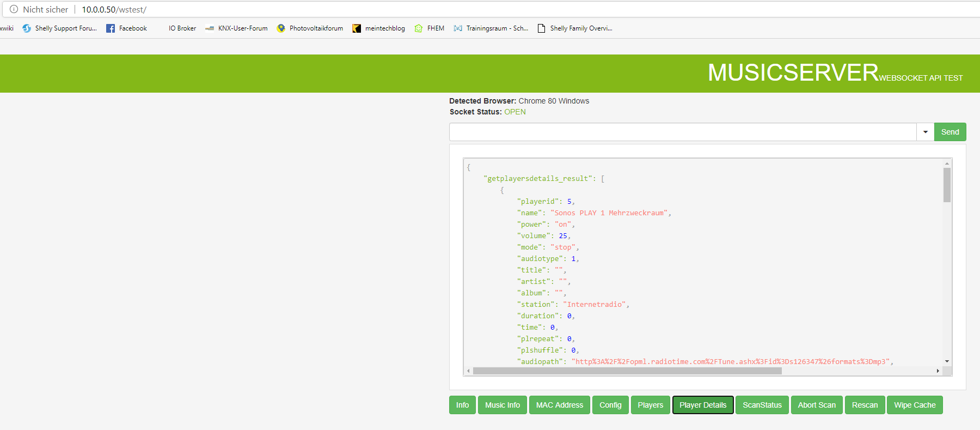
Task: Open the Photovoltaikforum bookmark
Action: (310, 28)
